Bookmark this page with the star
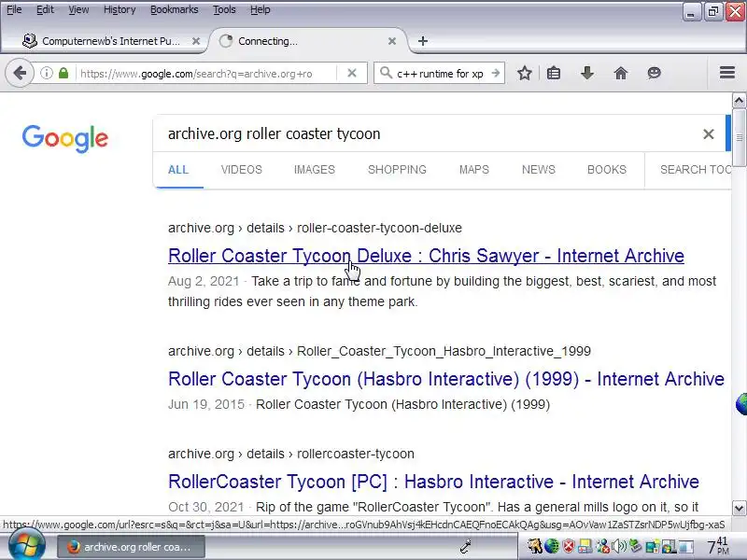This screenshot has height=560, width=747. pos(525,73)
